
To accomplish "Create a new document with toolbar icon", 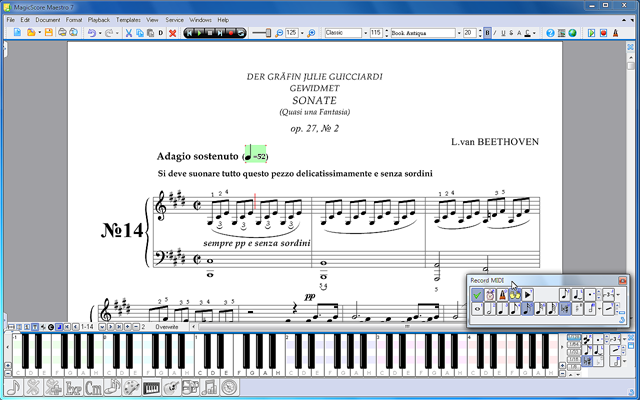I will 17,33.
